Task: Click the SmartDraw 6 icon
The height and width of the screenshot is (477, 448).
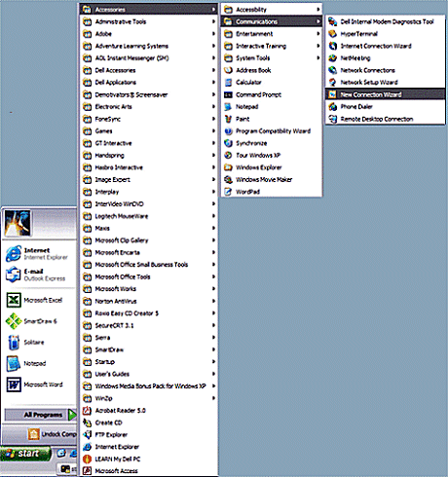Action: pos(14,321)
